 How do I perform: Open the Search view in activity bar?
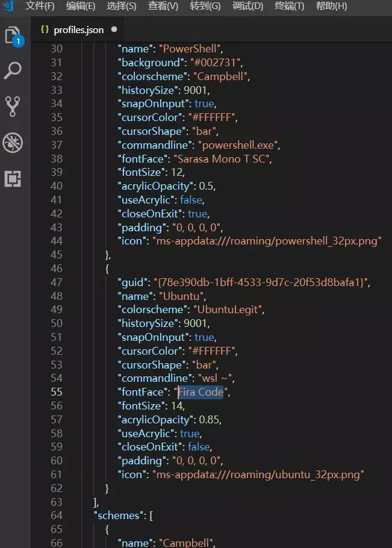click(13, 71)
